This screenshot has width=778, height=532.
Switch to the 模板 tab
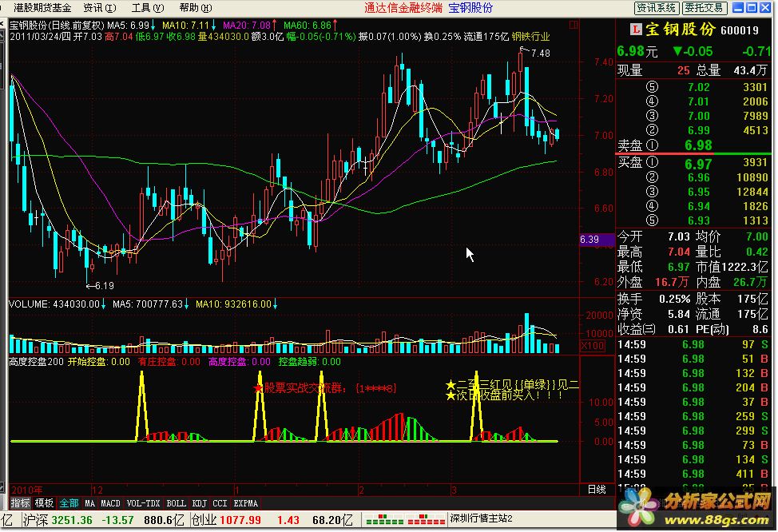[44, 503]
